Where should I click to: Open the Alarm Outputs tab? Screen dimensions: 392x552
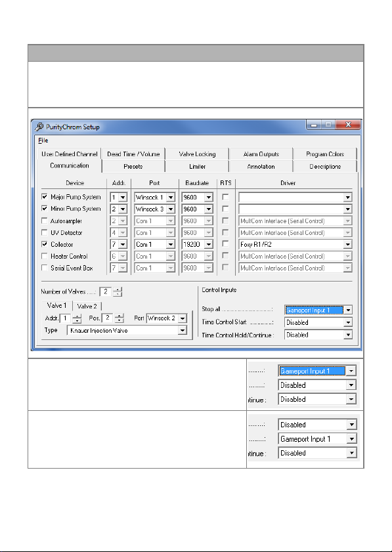(x=261, y=154)
